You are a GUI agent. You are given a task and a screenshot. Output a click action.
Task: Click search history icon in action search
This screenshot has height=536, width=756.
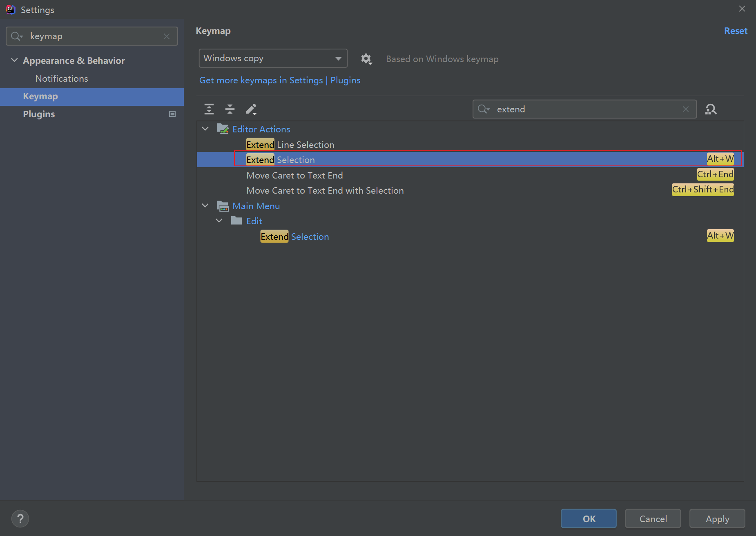484,109
